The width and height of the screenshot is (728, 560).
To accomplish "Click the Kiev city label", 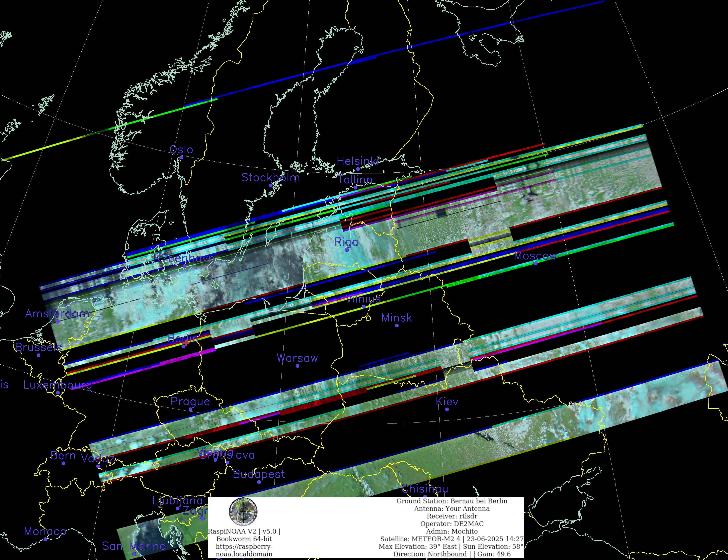I will click(447, 401).
